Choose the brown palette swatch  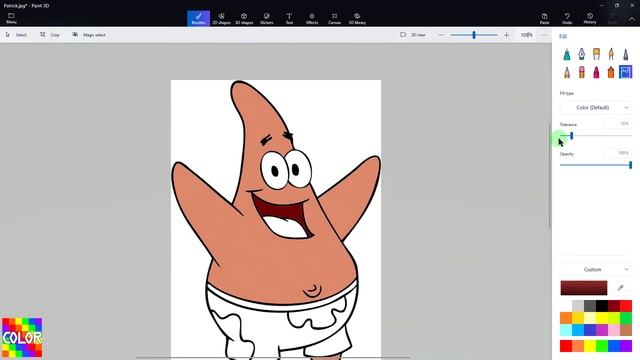tap(626, 330)
